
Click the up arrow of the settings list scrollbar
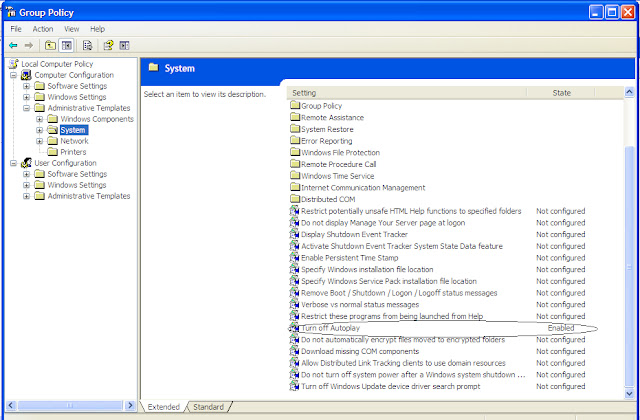[x=629, y=92]
